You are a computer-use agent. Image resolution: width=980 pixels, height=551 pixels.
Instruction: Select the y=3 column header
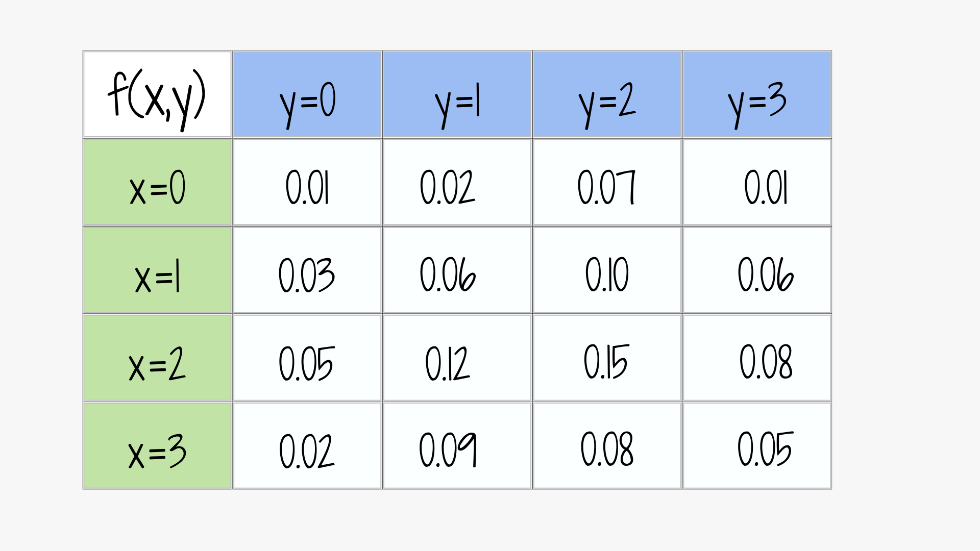tap(757, 95)
